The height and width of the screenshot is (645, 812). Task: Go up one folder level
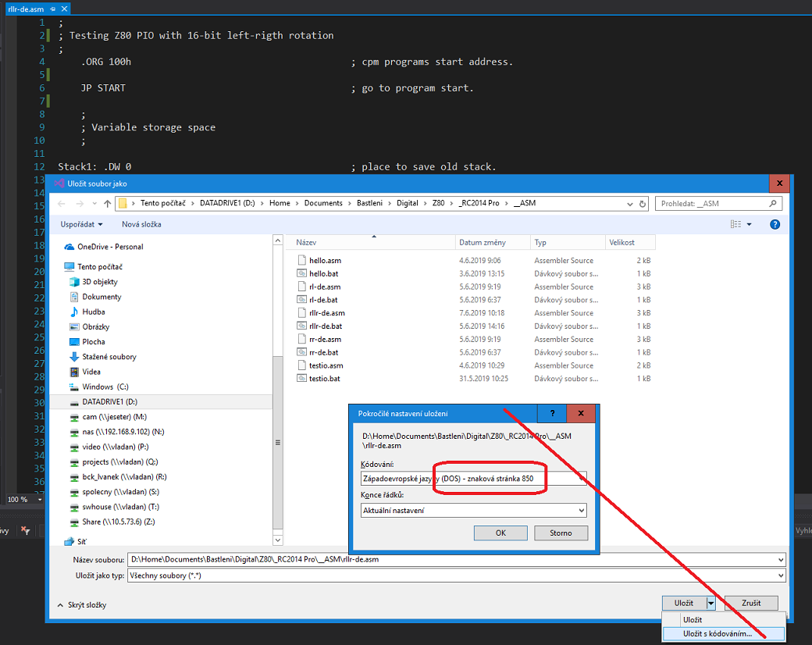(107, 204)
